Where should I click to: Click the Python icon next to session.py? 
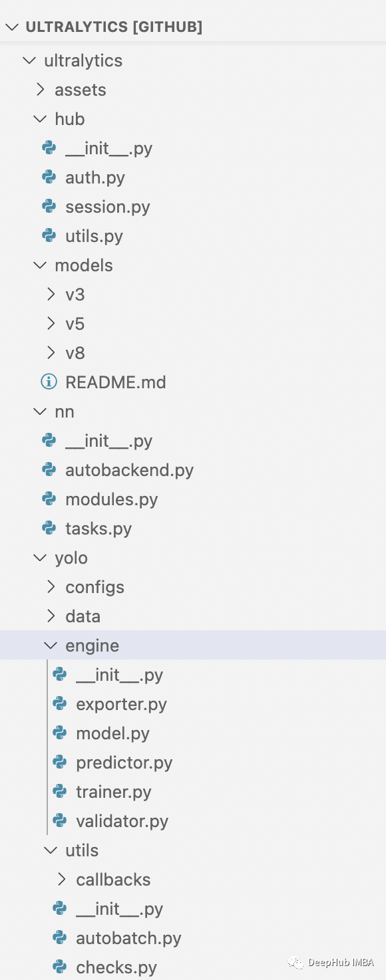[x=49, y=206]
